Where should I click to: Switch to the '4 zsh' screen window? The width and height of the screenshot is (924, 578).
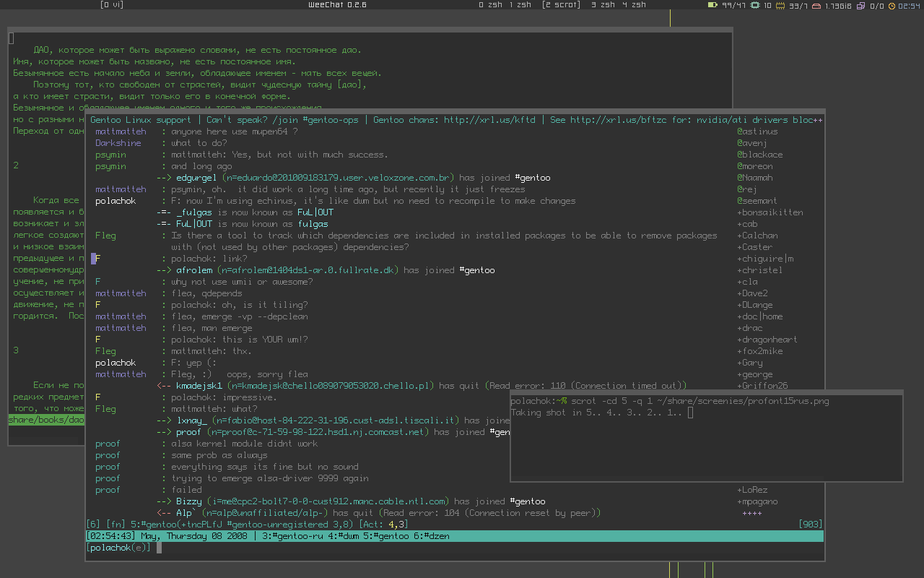point(635,5)
